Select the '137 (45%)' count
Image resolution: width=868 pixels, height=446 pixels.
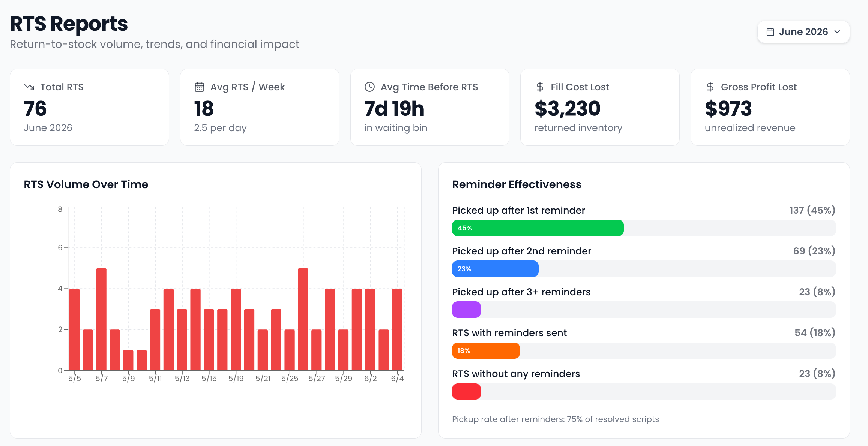[x=812, y=210]
